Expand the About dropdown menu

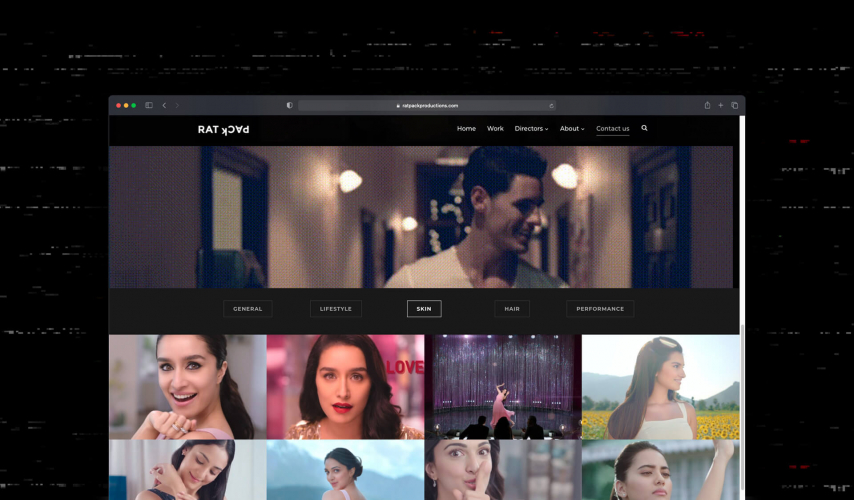click(572, 129)
